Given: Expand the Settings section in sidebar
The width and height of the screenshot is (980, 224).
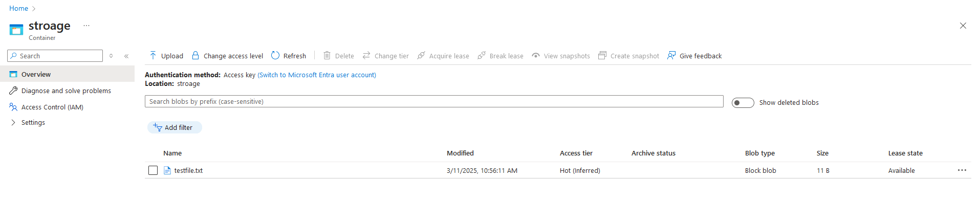Looking at the screenshot, I should (33, 123).
